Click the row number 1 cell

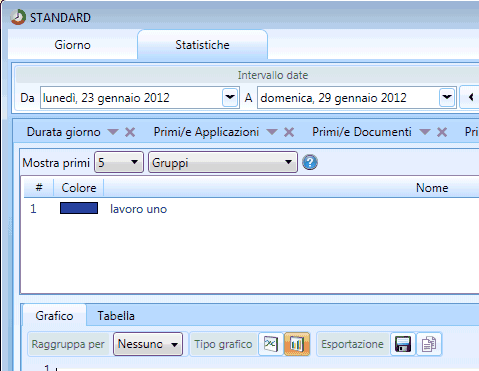(33, 209)
